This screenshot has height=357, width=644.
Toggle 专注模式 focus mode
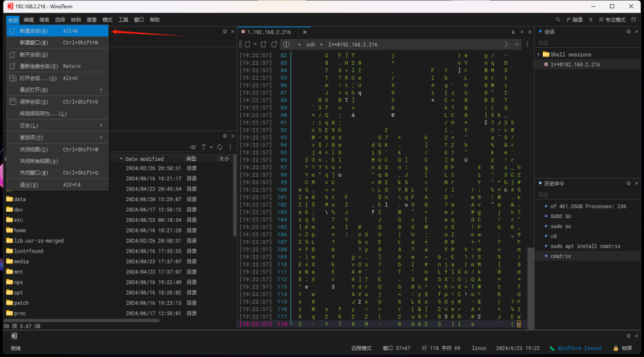(x=612, y=19)
